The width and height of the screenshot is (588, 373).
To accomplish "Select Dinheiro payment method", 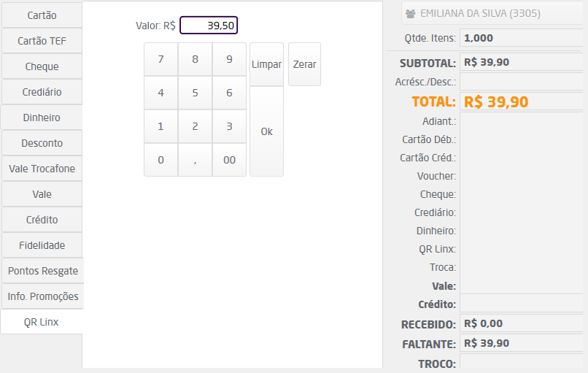I will (42, 118).
